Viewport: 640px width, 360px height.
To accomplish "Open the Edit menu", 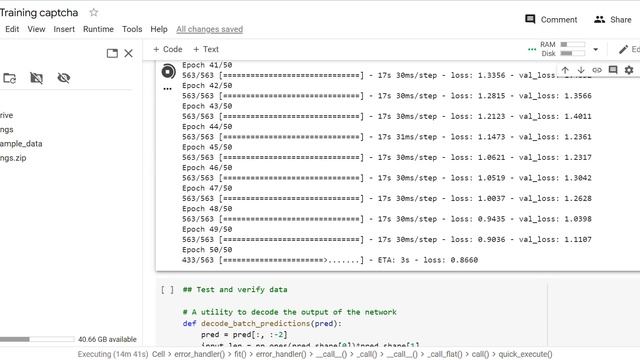I will (12, 29).
